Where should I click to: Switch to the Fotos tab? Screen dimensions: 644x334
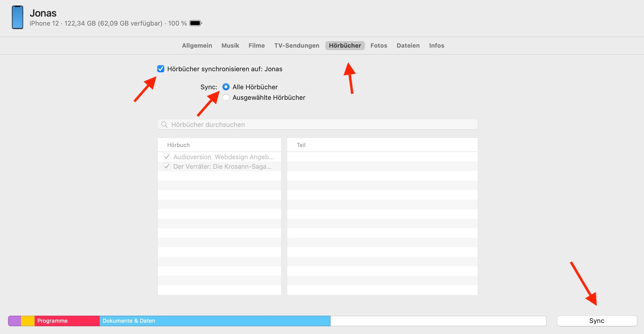click(x=379, y=45)
